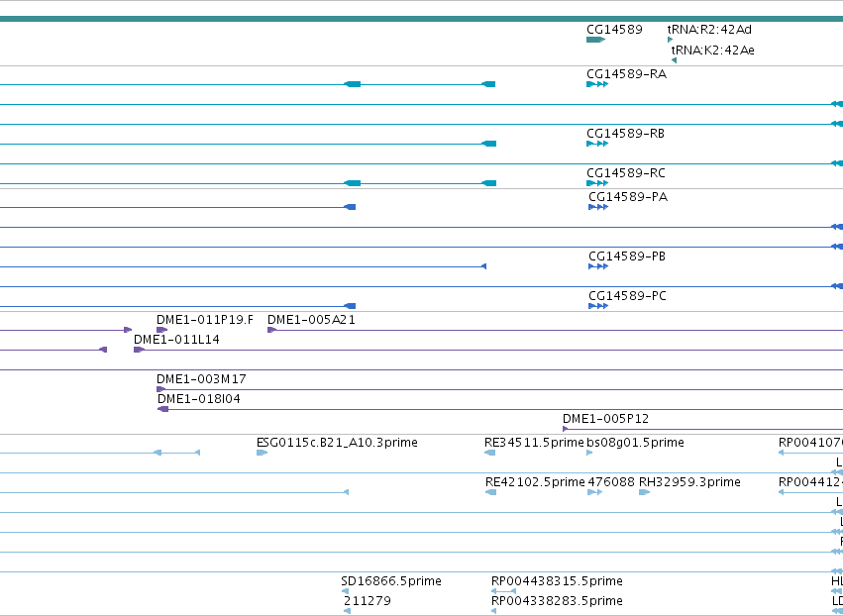Click the RH32959.3prime EST glyph
The height and width of the screenshot is (616, 843).
(x=644, y=492)
